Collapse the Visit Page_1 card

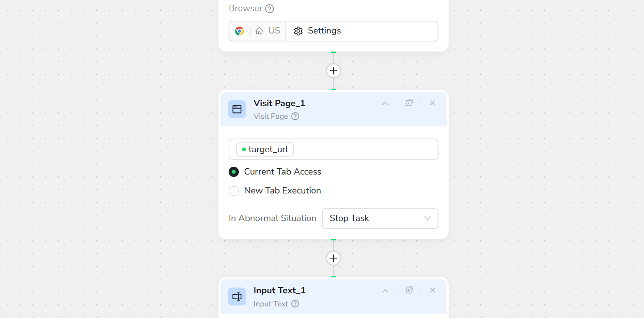[x=385, y=103]
